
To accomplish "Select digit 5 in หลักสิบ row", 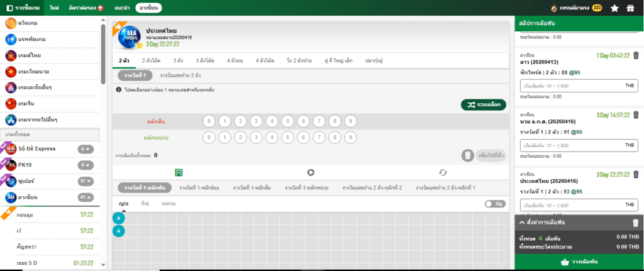I will click(287, 121).
